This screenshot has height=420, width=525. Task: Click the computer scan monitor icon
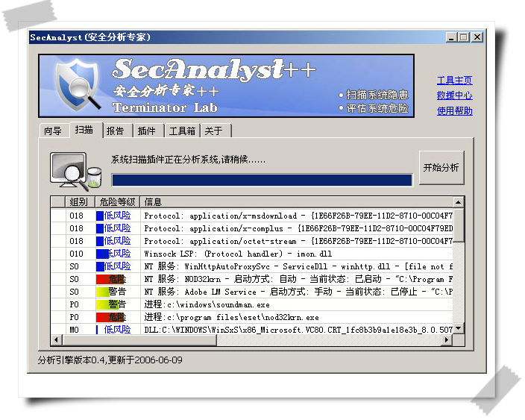pyautogui.click(x=75, y=171)
